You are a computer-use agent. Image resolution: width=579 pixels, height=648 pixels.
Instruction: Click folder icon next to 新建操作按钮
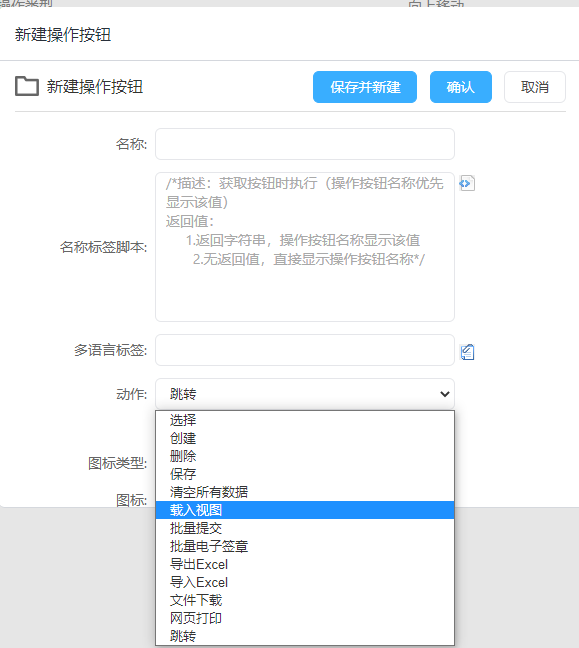pos(27,86)
